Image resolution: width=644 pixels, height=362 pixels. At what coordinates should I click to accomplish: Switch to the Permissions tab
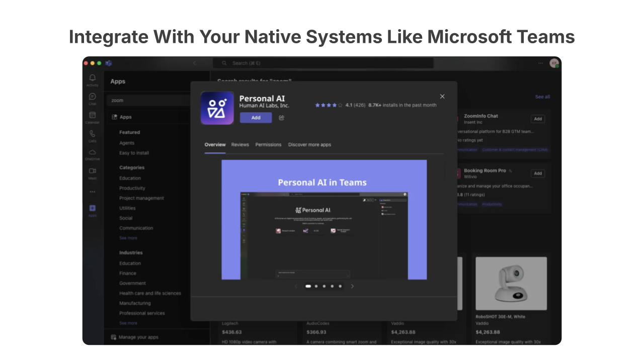point(268,144)
